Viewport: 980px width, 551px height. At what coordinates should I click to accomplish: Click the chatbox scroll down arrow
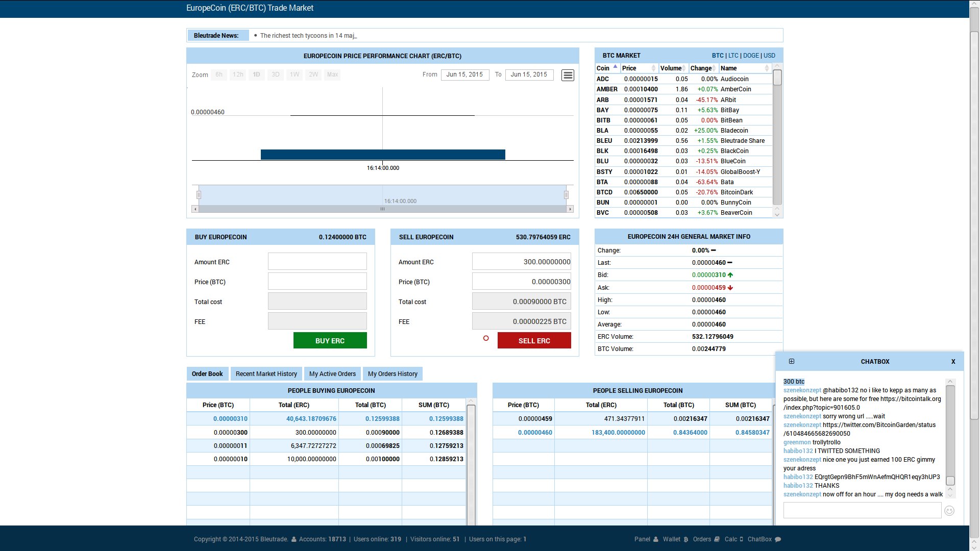click(x=950, y=494)
